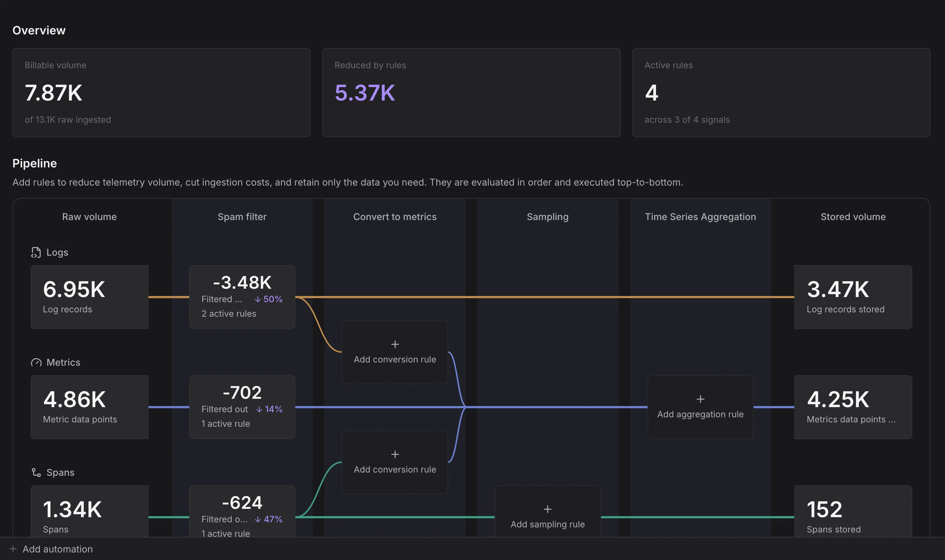This screenshot has width=945, height=560.
Task: Open the Logs spam filter -3.48K card
Action: (242, 297)
